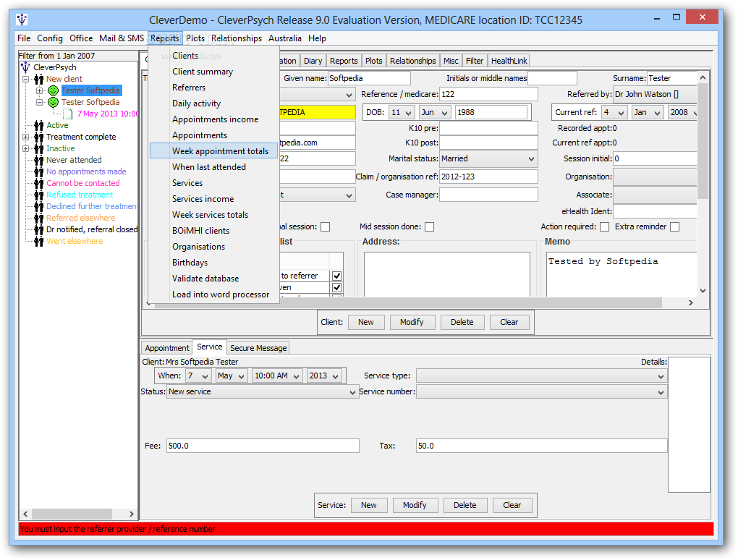Image resolution: width=738 pixels, height=560 pixels.
Task: Click the Treatment complete people icon
Action: [x=39, y=137]
